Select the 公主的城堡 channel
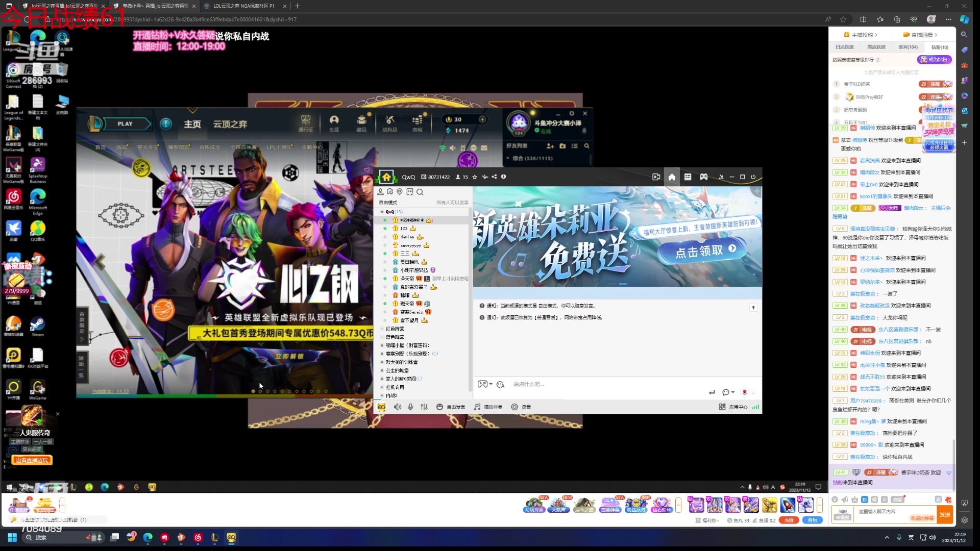The width and height of the screenshot is (980, 551). point(397,370)
